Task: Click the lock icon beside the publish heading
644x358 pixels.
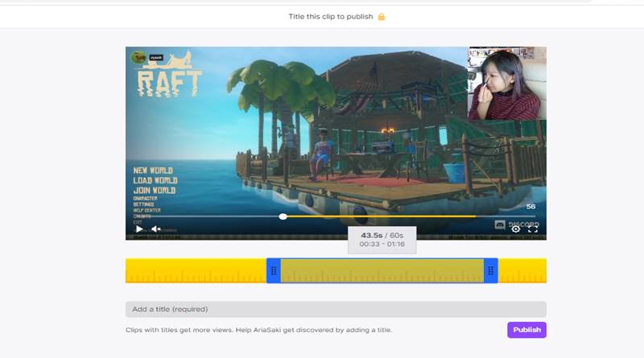Action: click(381, 17)
